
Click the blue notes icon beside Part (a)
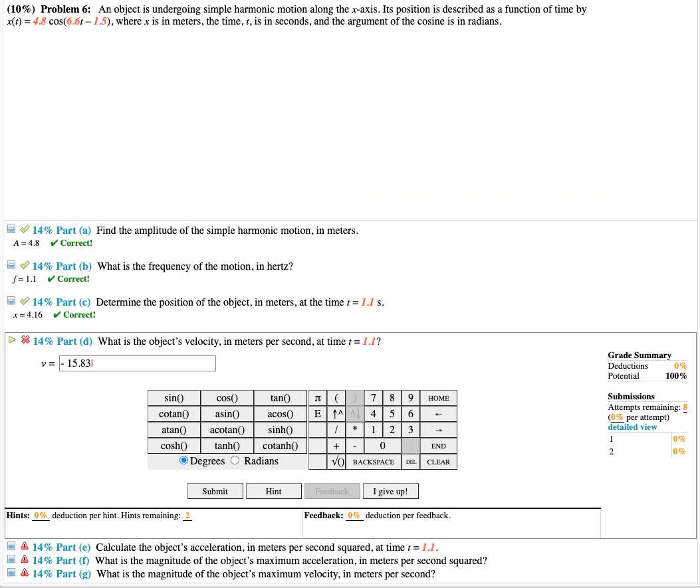(11, 229)
